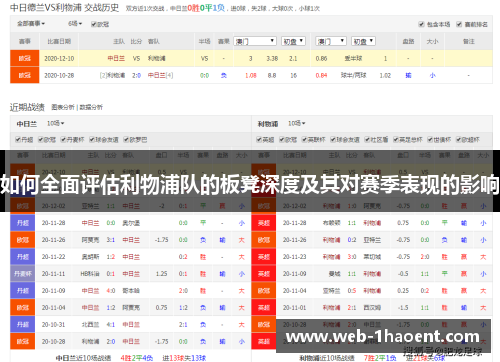Click the date 2020-12-10
This screenshot has height=362, width=500.
tap(59, 58)
